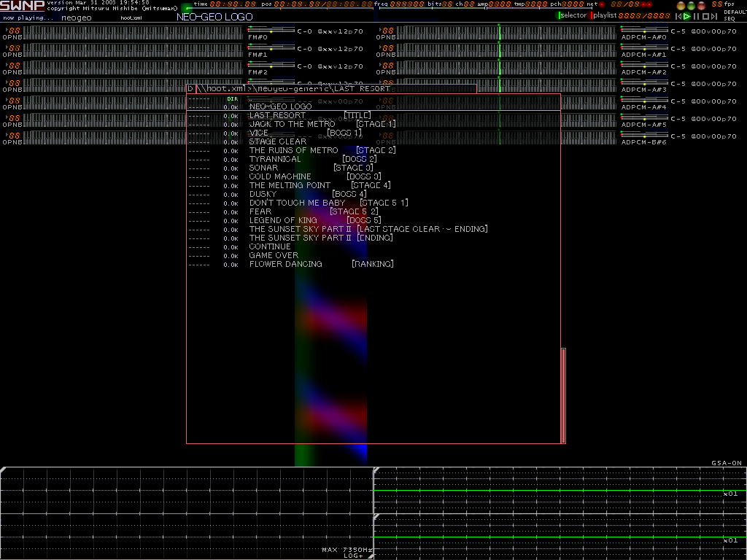Adjust the FM#0 channel slider

[x=271, y=31]
